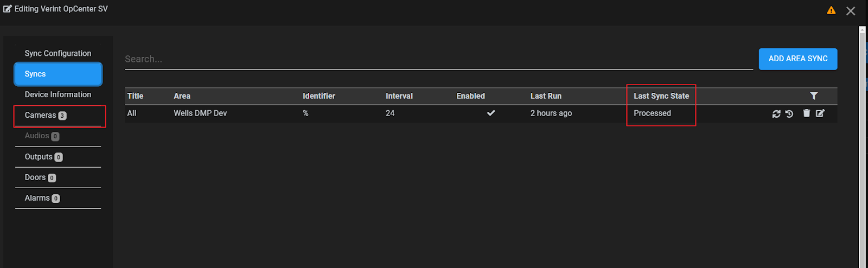This screenshot has width=868, height=268.
Task: Click the sync now refresh icon
Action: tap(776, 113)
